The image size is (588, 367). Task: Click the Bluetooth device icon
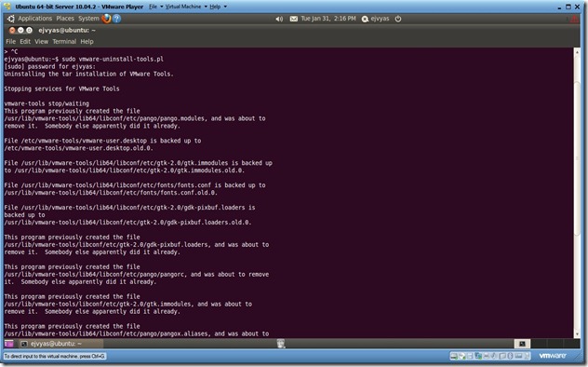coord(511,356)
